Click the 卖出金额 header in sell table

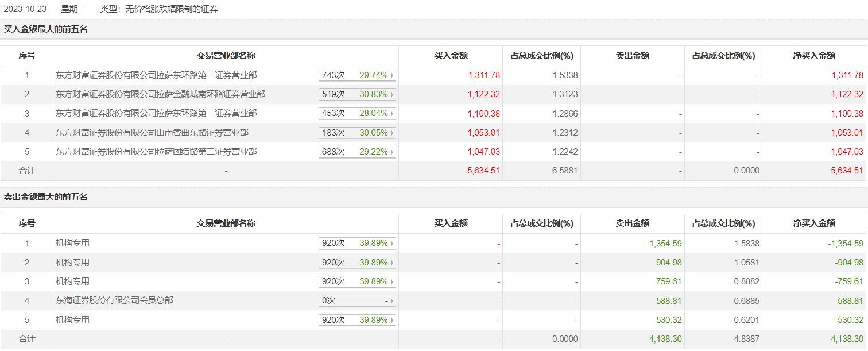[x=633, y=223]
